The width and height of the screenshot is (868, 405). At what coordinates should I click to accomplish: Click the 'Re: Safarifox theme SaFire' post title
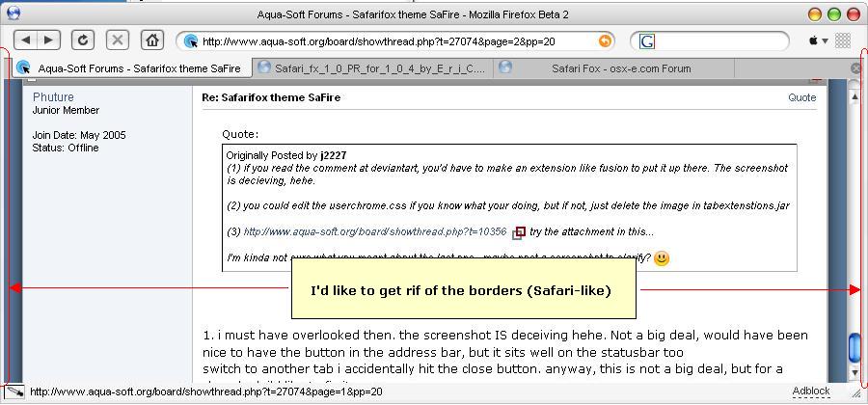point(271,98)
